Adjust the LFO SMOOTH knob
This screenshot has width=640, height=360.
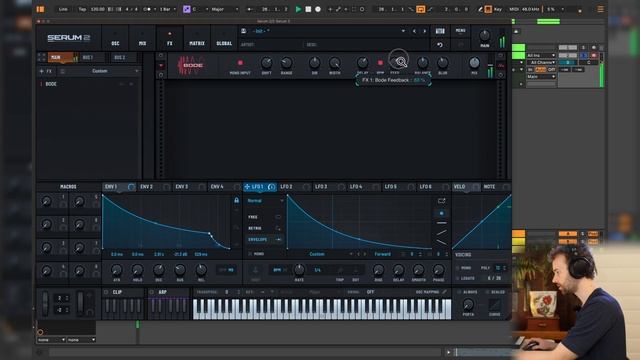click(418, 269)
